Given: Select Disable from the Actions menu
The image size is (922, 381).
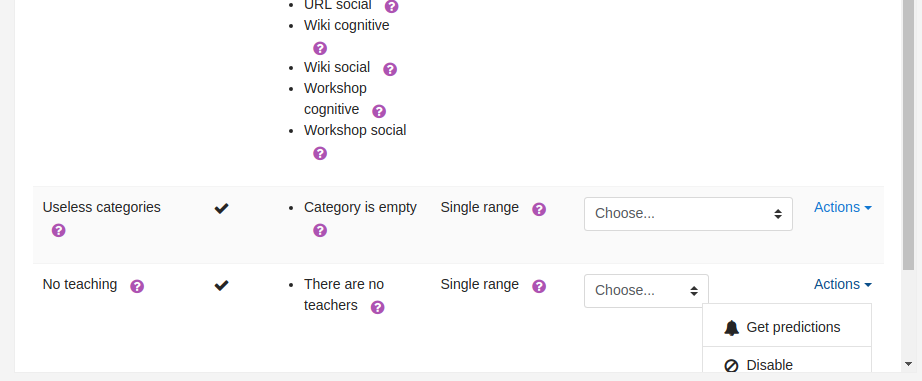Looking at the screenshot, I should coord(787,362).
